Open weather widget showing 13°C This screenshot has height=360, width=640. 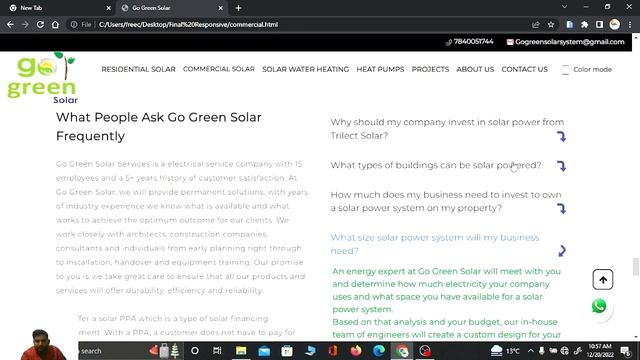(505, 351)
